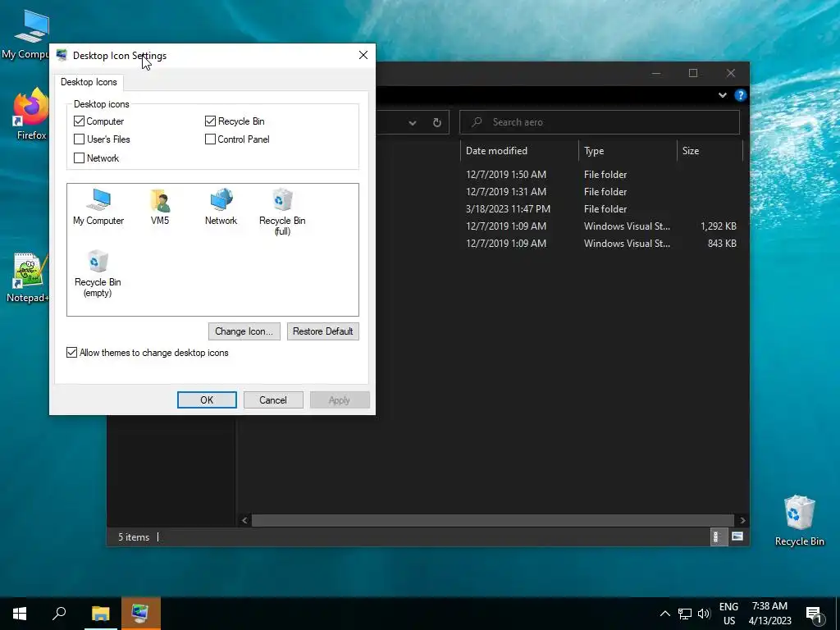Enable the User's Files checkbox
840x630 pixels.
pos(80,139)
